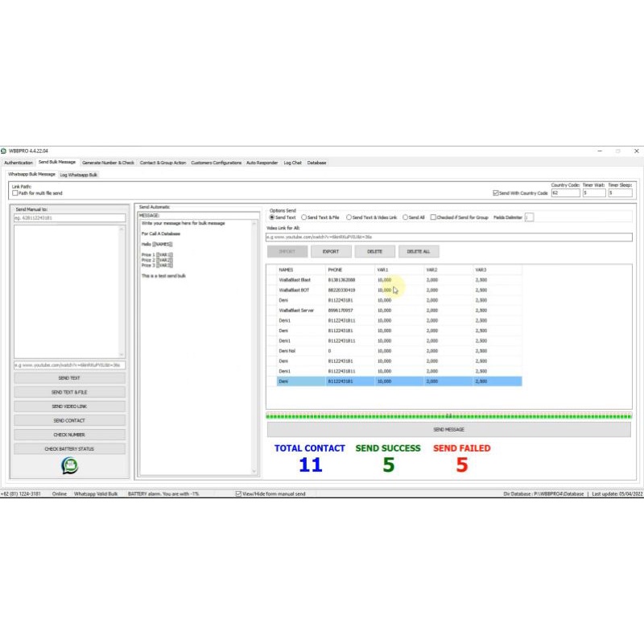Viewport: 644px width, 644px height.
Task: Open the Log Whatsapp Bulk tab
Action: (x=76, y=172)
